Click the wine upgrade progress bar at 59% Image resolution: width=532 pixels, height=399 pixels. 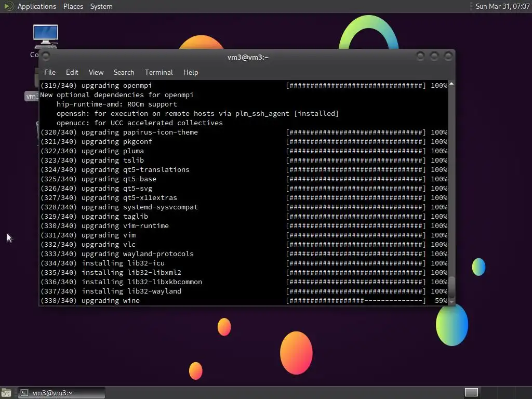coord(355,301)
